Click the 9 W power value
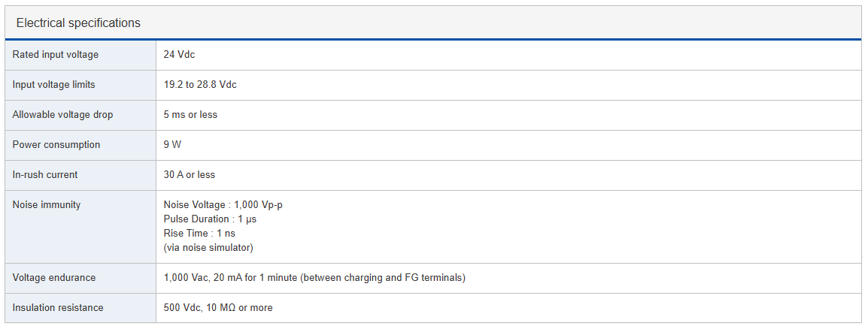 pos(172,145)
